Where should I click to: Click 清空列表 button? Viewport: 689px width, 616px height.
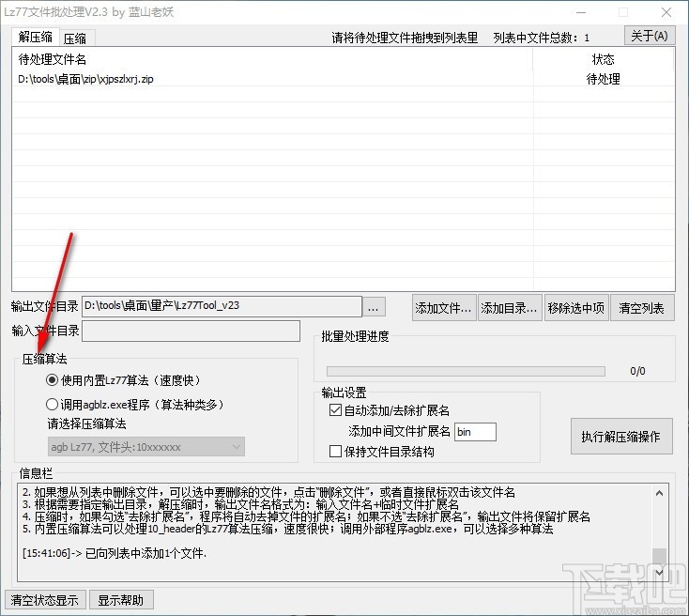click(x=641, y=308)
